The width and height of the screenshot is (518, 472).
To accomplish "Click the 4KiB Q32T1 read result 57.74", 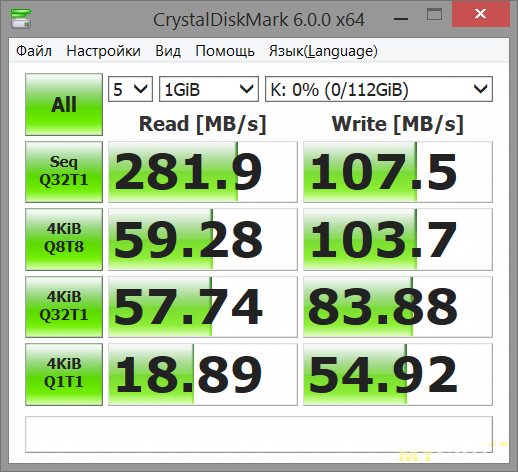I will pyautogui.click(x=203, y=307).
